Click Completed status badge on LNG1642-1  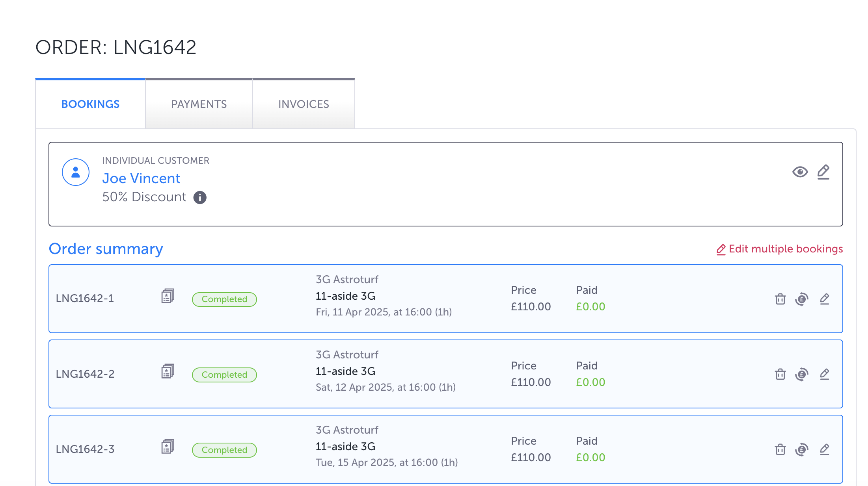pos(224,299)
